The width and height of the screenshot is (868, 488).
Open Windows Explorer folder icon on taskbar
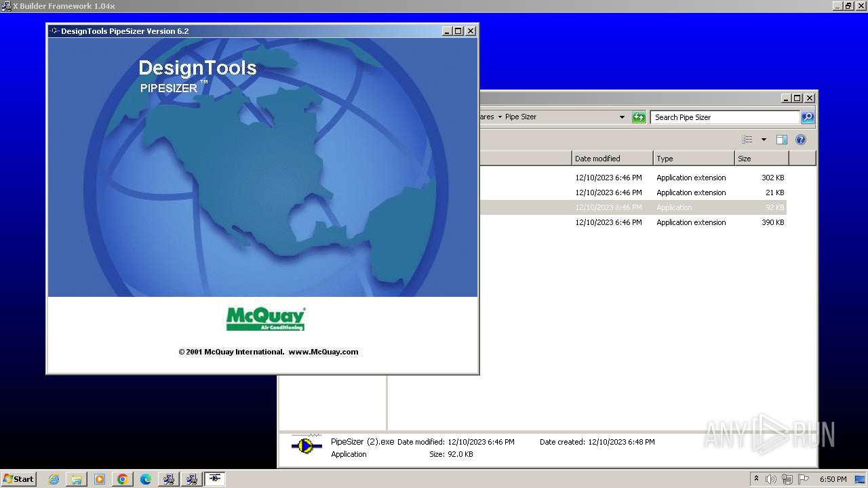tap(77, 479)
